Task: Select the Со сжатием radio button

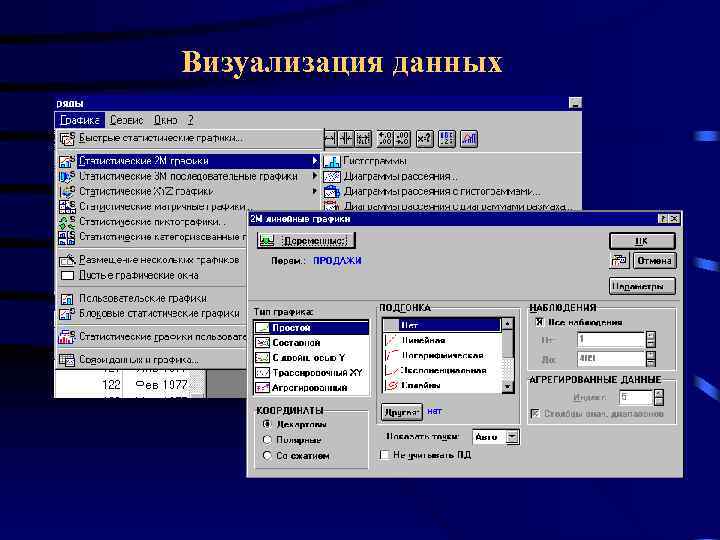Action: [x=267, y=456]
